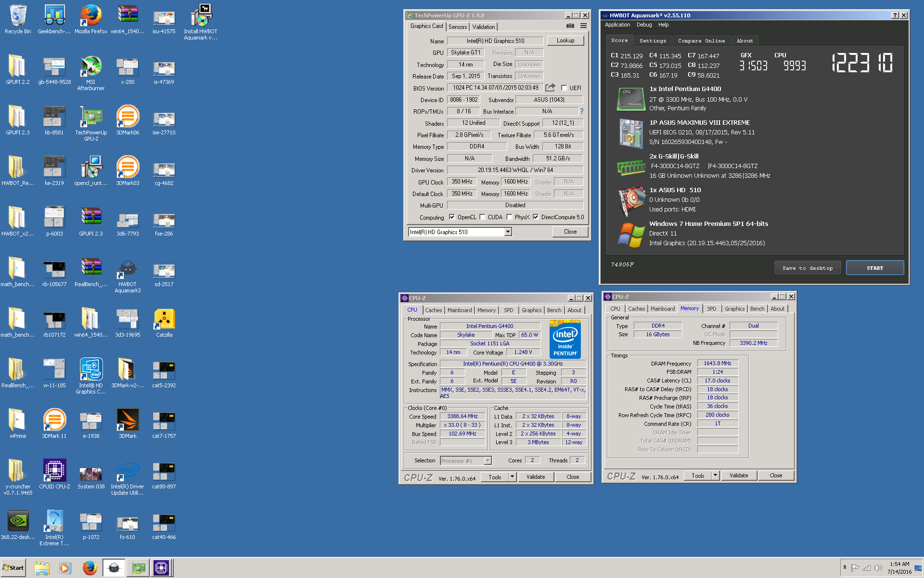
Task: Click Close button in GPU-Z
Action: click(x=570, y=232)
